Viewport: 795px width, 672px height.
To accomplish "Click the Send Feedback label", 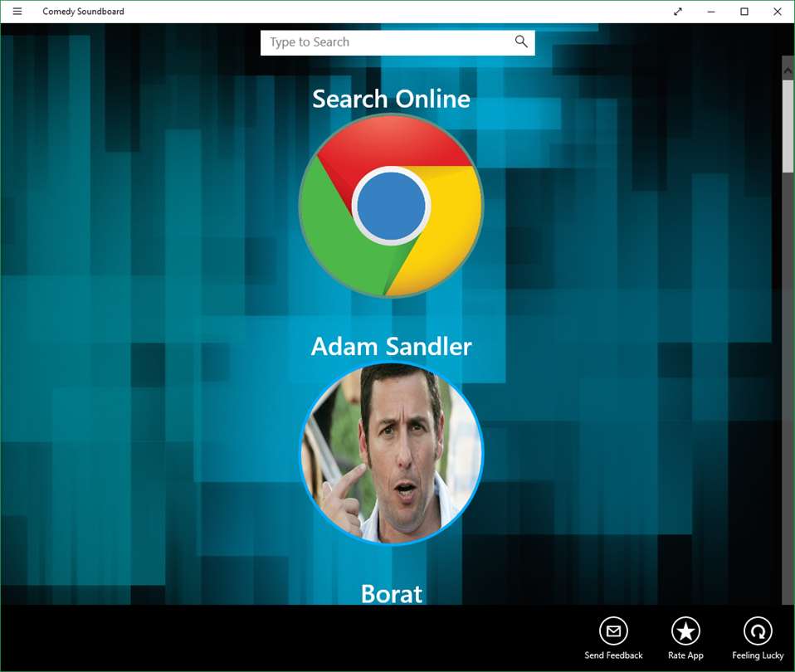I will (613, 655).
